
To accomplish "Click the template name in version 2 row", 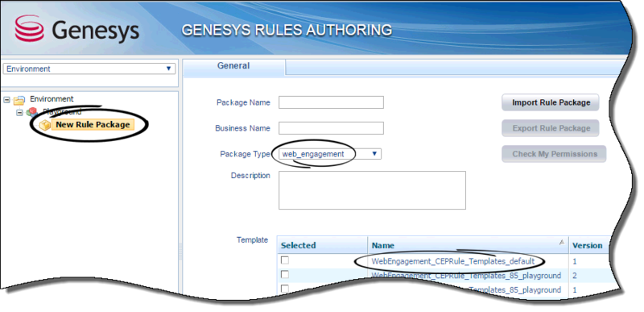I will coord(466,276).
